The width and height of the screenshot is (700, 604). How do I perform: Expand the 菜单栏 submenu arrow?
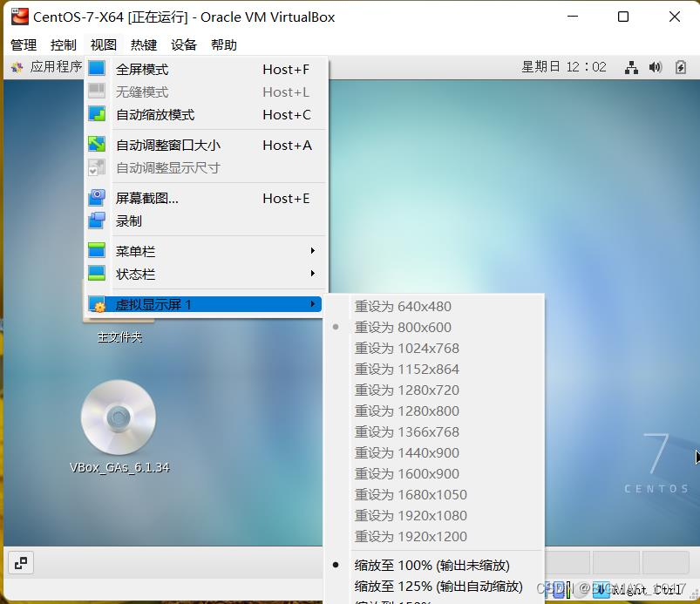pos(312,251)
